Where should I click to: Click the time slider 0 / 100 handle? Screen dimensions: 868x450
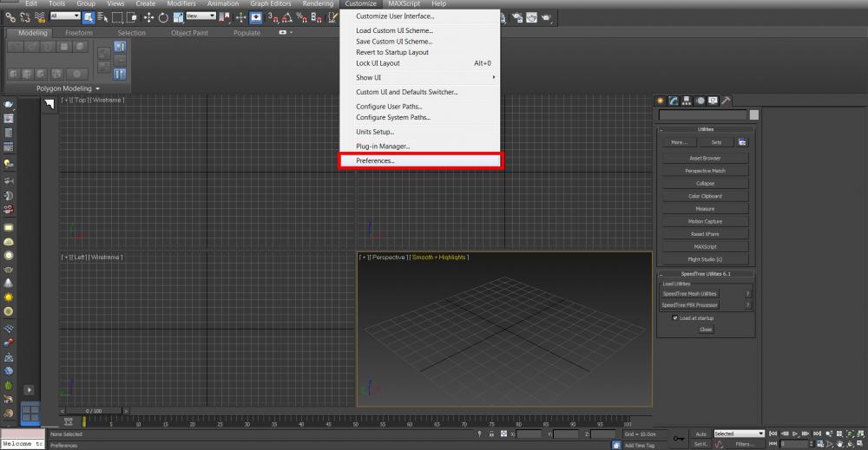point(94,411)
